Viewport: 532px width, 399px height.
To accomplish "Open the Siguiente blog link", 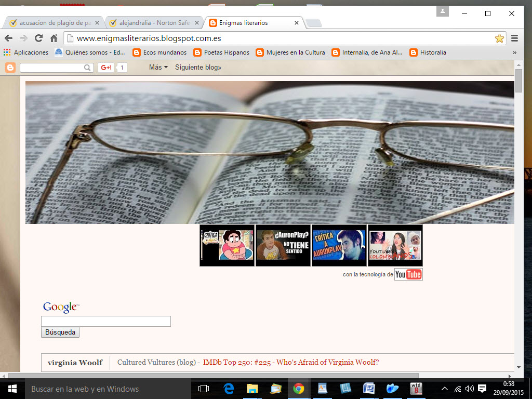I will [198, 68].
